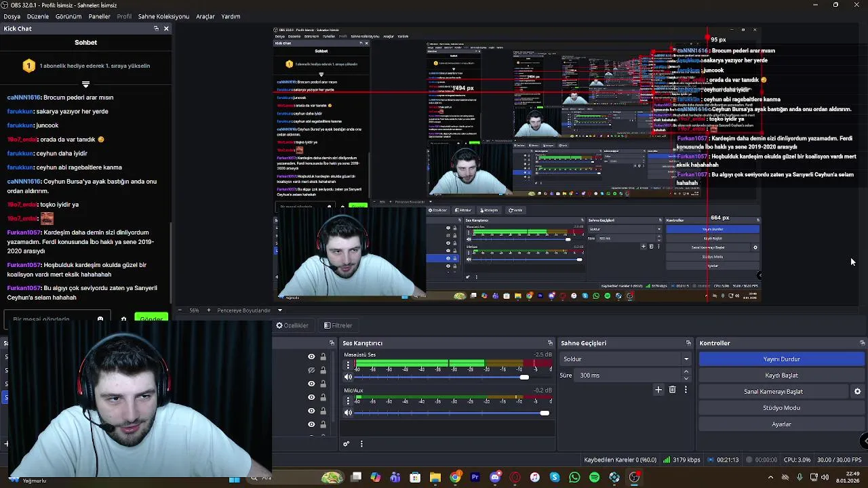
Task: Open the Araçlar menu
Action: pos(205,16)
